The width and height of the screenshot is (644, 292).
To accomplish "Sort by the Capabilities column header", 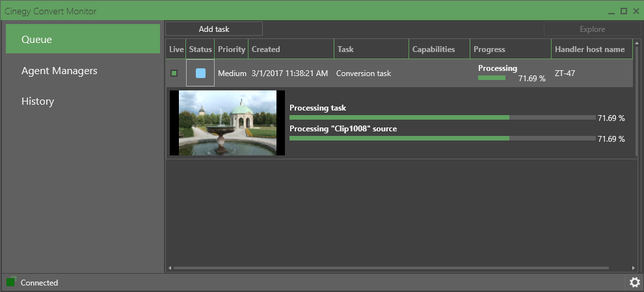I will tap(440, 49).
